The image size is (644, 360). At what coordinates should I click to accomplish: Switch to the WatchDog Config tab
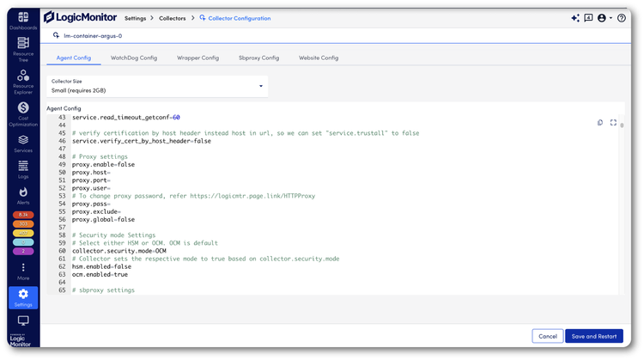point(134,58)
